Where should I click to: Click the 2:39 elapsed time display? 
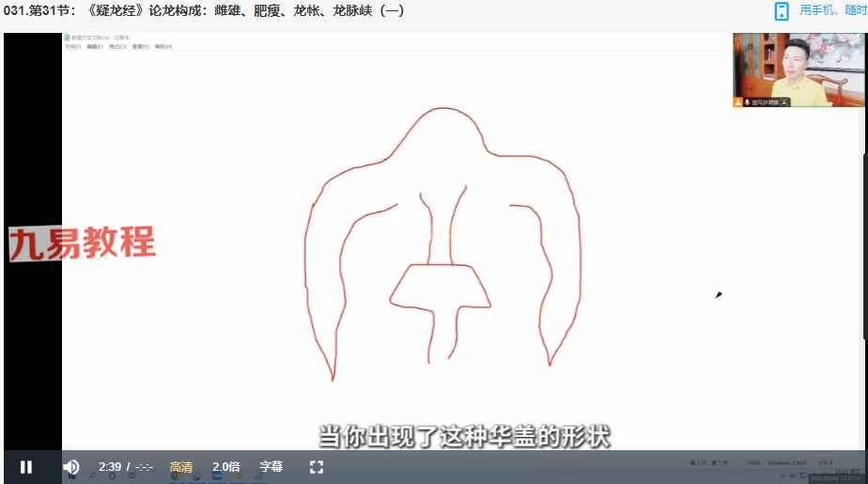(x=110, y=467)
